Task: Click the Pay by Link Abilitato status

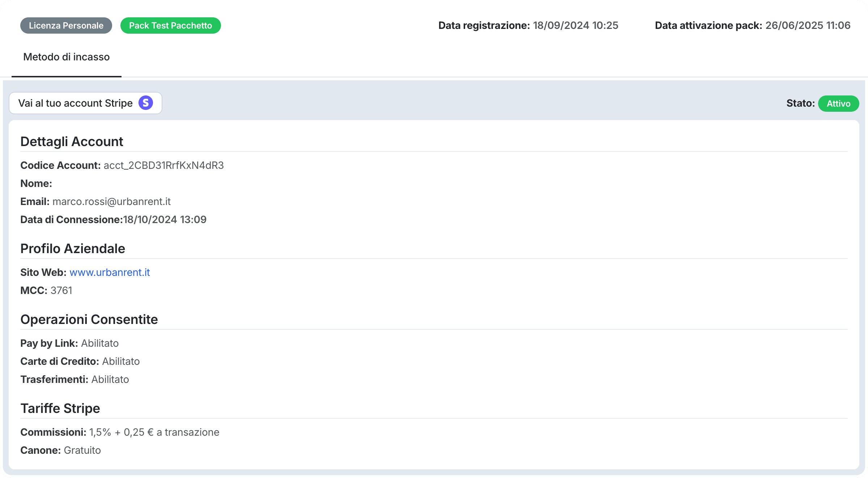Action: point(100,343)
